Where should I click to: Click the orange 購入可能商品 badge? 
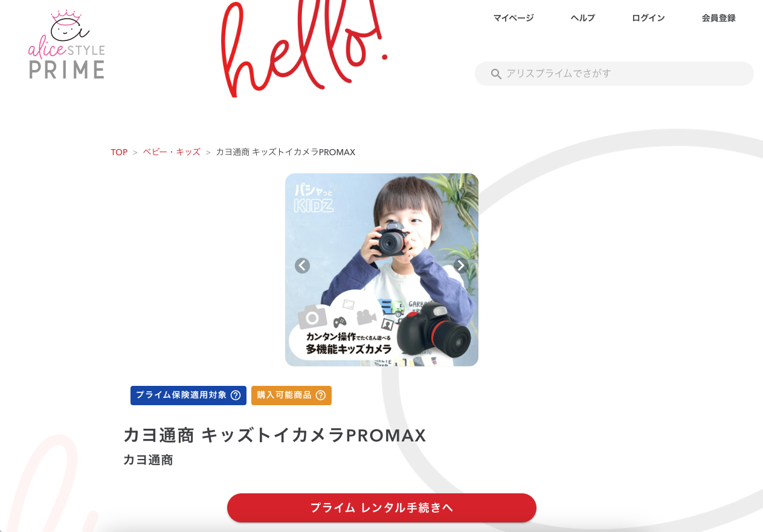click(x=291, y=396)
